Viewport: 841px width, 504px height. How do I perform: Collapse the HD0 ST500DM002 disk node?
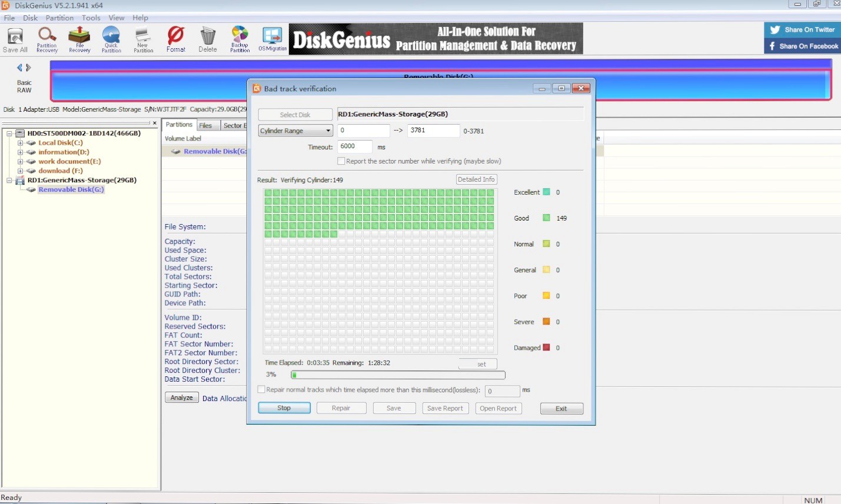click(x=9, y=133)
